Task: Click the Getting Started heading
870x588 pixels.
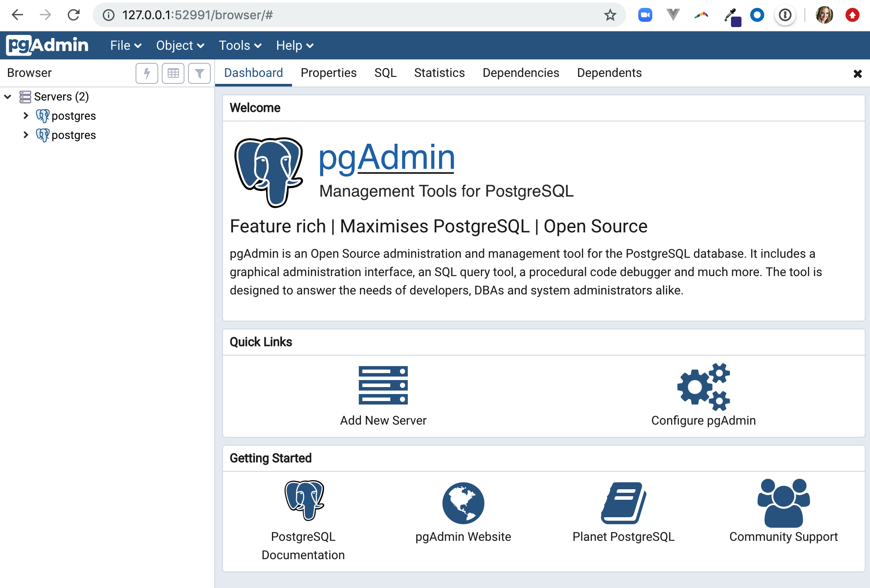Action: (x=271, y=458)
